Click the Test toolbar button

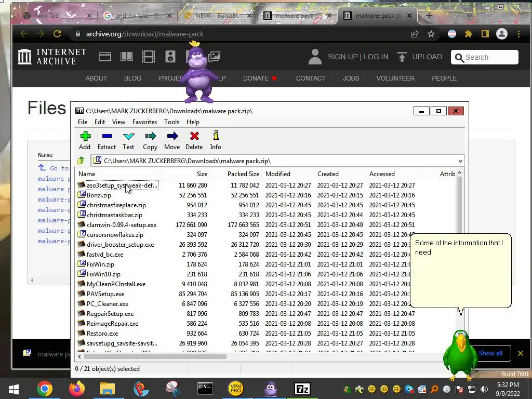(x=128, y=140)
